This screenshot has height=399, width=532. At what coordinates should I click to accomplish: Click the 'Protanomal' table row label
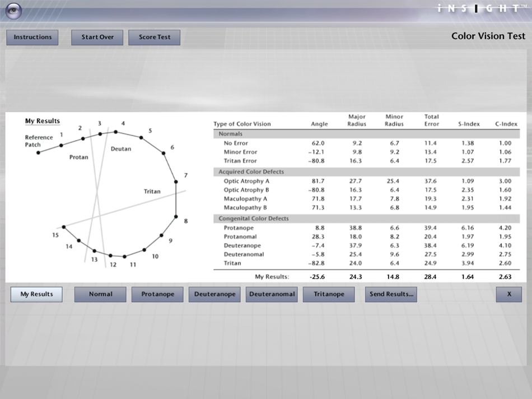pyautogui.click(x=240, y=236)
